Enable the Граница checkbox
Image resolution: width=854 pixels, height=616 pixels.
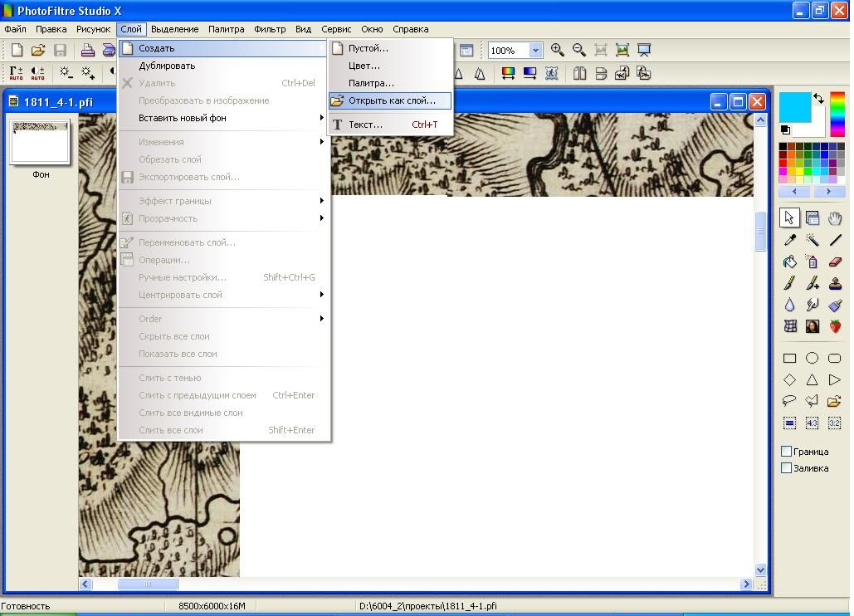point(786,452)
